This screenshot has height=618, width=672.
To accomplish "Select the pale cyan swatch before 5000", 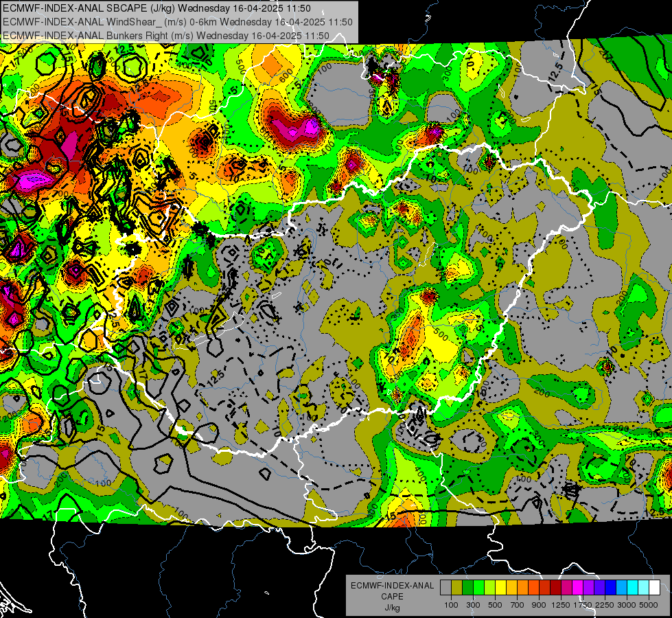I will click(x=644, y=587).
